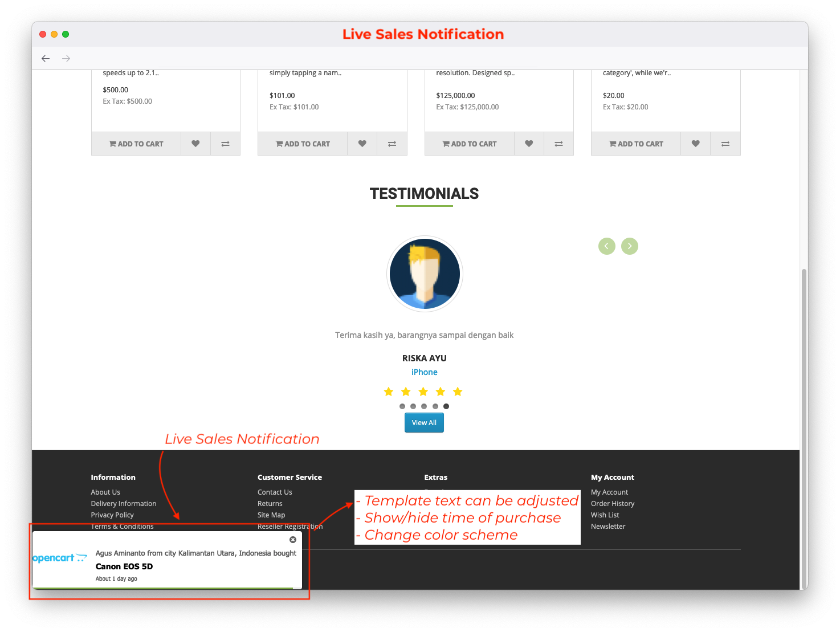Click the testimonial avatar image

425,274
